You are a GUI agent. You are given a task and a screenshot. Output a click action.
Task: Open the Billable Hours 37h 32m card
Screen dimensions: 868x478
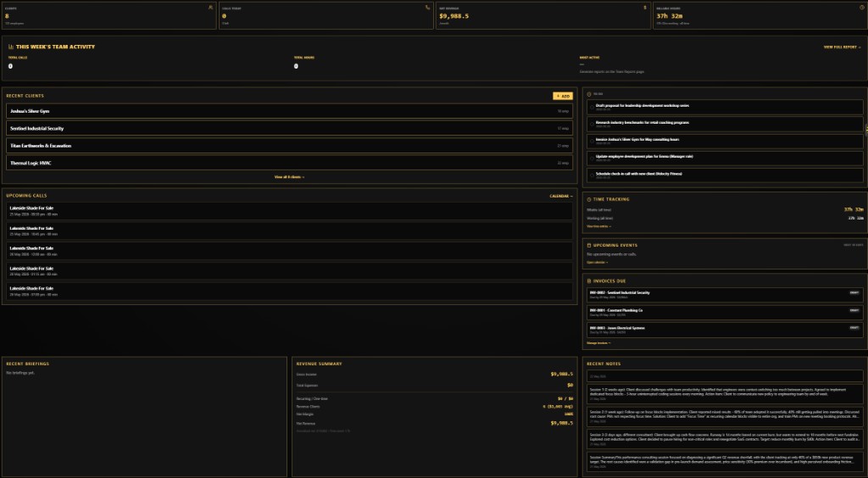pos(760,15)
